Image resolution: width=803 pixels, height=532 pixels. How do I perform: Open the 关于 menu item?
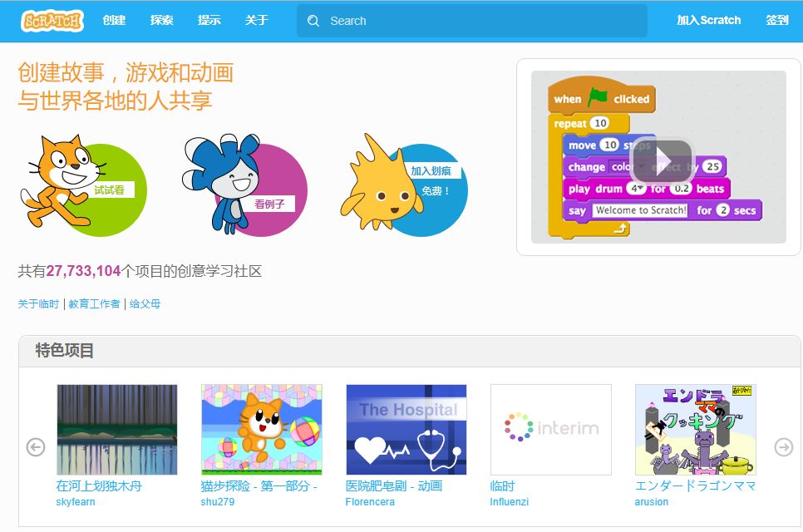257,21
